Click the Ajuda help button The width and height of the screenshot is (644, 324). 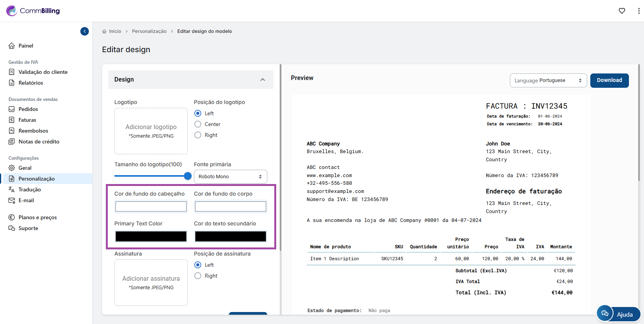[x=625, y=314]
